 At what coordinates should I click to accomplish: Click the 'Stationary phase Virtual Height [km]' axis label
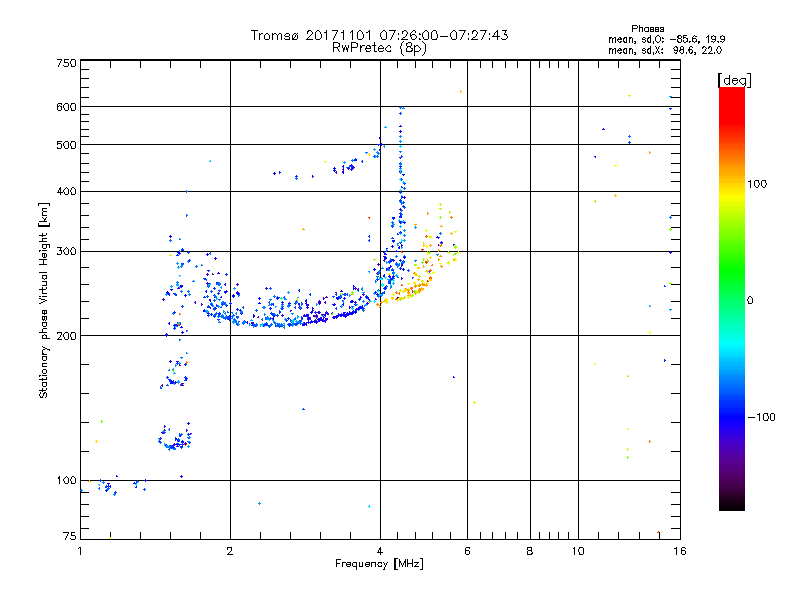44,300
